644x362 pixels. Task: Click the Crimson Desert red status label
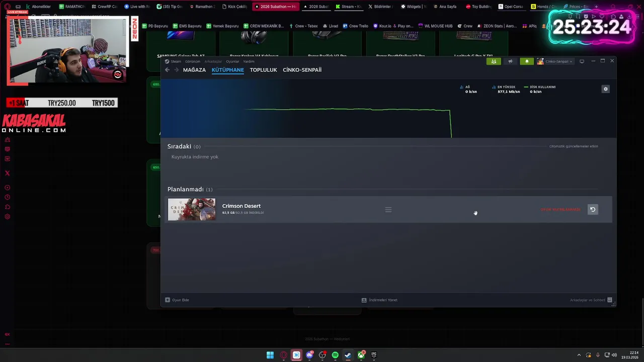[x=560, y=210]
